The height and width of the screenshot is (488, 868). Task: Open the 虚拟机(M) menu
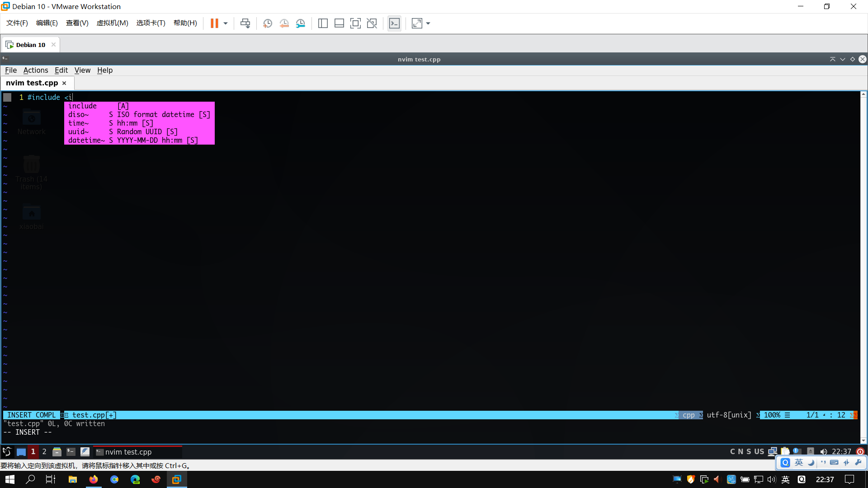[x=113, y=23]
